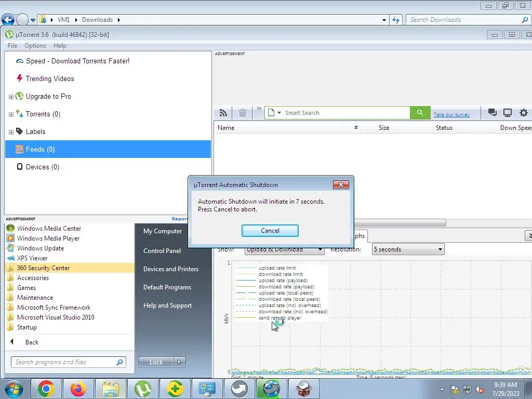This screenshot has height=399, width=532.
Task: Click inside the Smart Search field
Action: tap(346, 113)
